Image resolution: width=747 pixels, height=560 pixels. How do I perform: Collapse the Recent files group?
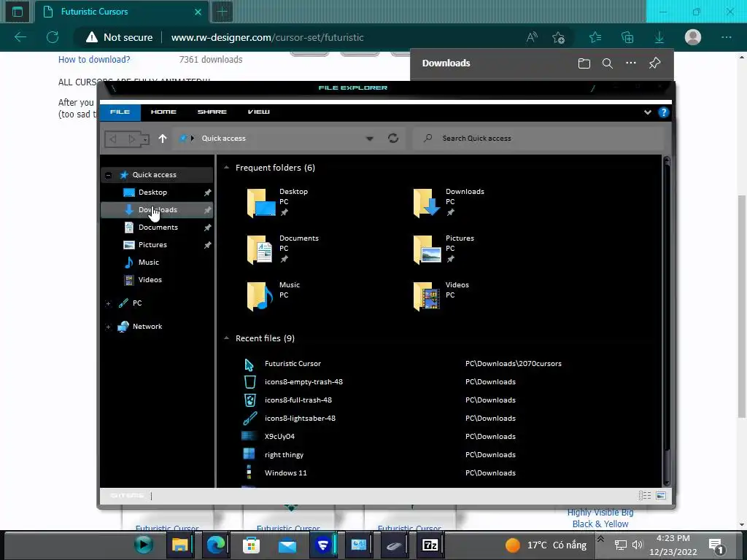tap(227, 338)
